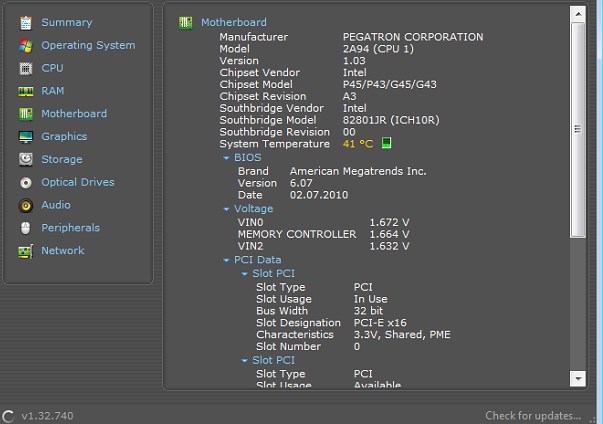Click the Summary clipboard icon
603x424 pixels.
tap(26, 23)
